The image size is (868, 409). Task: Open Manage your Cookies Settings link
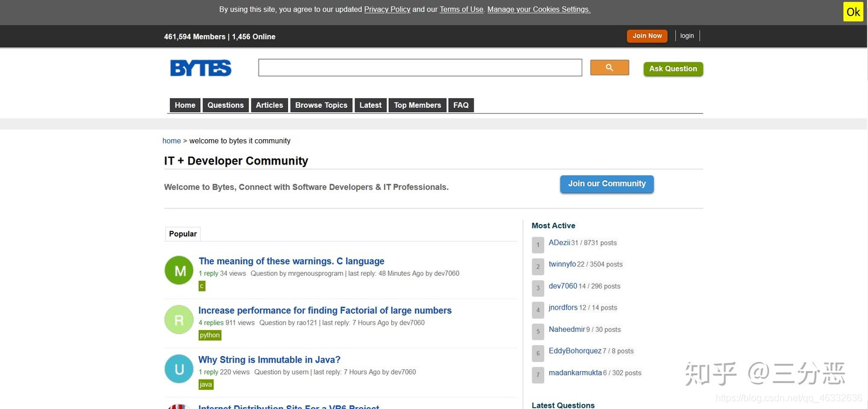pyautogui.click(x=539, y=10)
